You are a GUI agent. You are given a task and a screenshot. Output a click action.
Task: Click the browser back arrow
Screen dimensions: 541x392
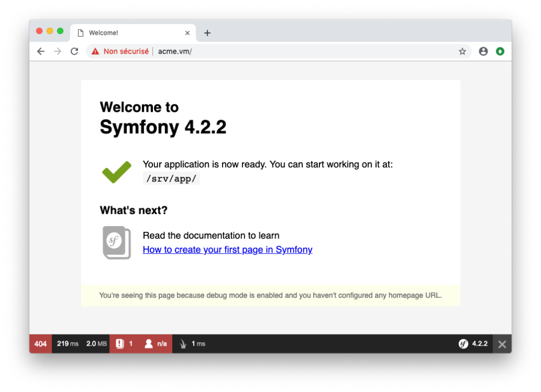[x=41, y=51]
